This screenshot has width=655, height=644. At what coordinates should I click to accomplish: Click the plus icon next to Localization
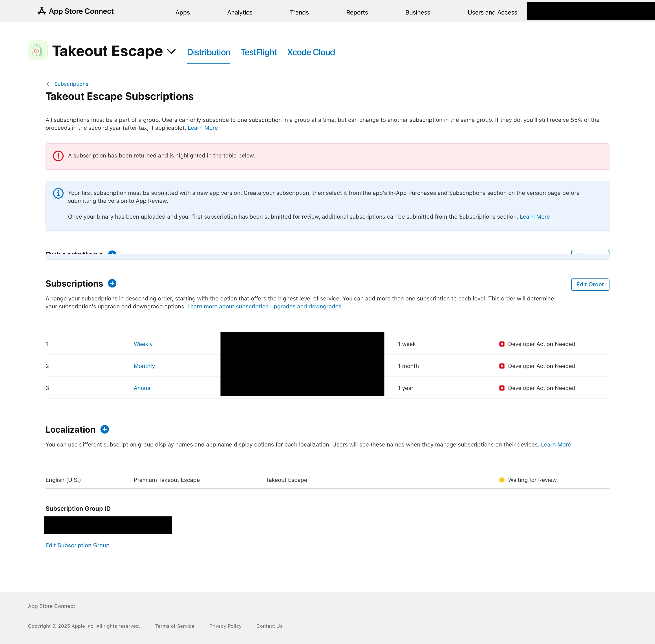point(104,430)
